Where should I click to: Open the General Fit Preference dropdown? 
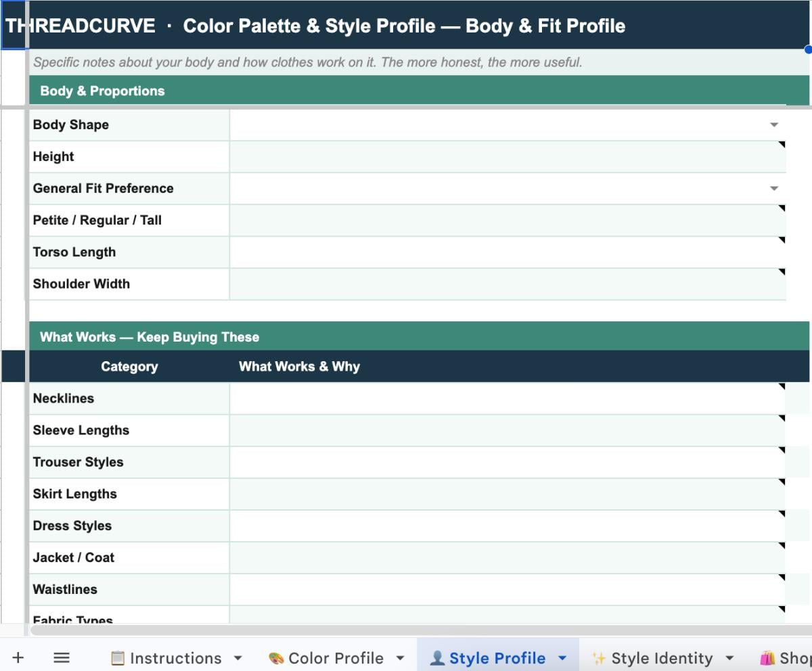pos(773,188)
